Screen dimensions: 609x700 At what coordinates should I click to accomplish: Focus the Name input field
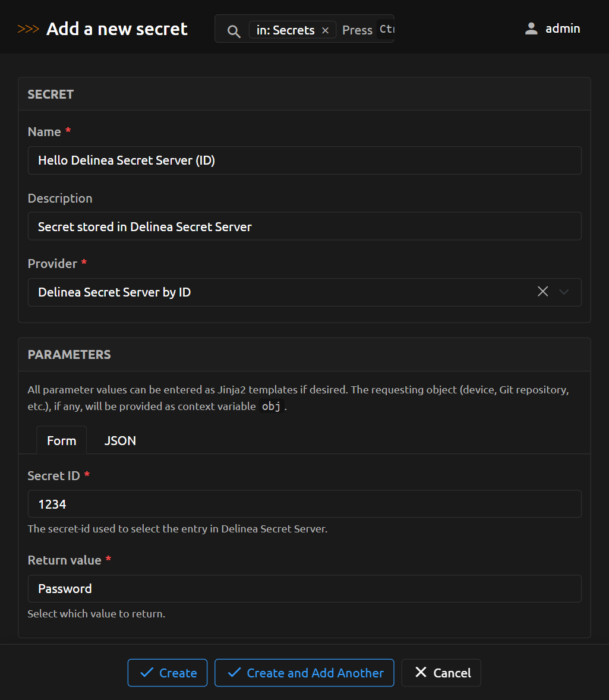click(x=304, y=160)
